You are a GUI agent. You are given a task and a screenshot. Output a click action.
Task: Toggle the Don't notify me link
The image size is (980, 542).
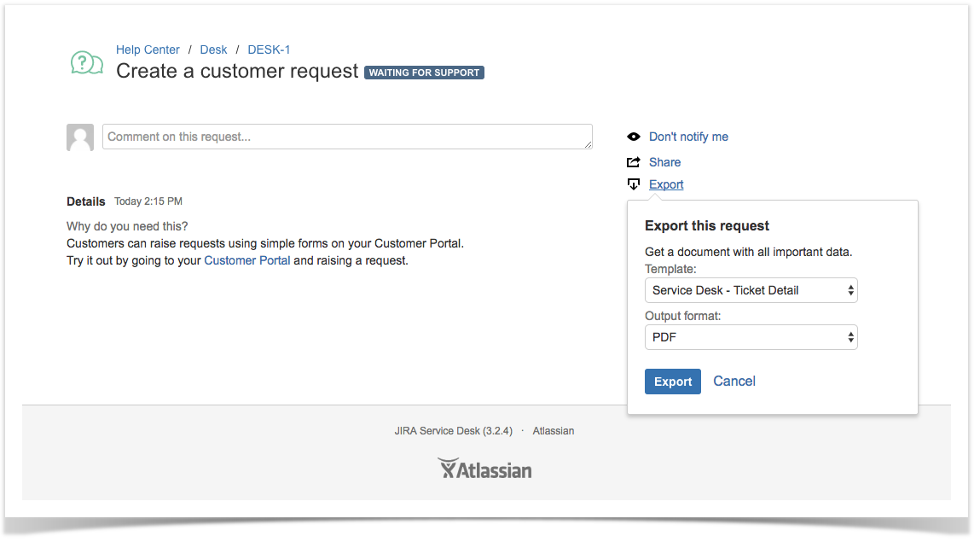(688, 137)
